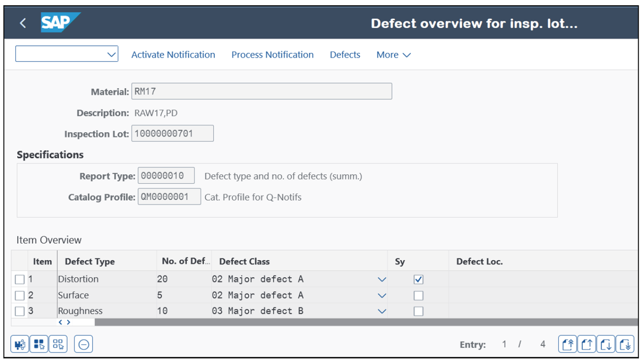Viewport: 644px width, 363px height.
Task: Enable the Sy checkbox for the Surface defect
Action: (419, 295)
